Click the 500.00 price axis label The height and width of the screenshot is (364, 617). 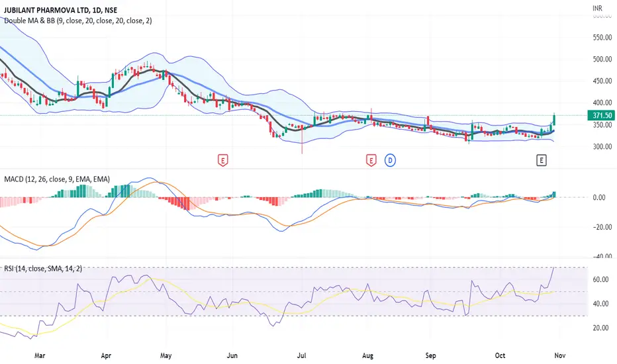point(602,59)
